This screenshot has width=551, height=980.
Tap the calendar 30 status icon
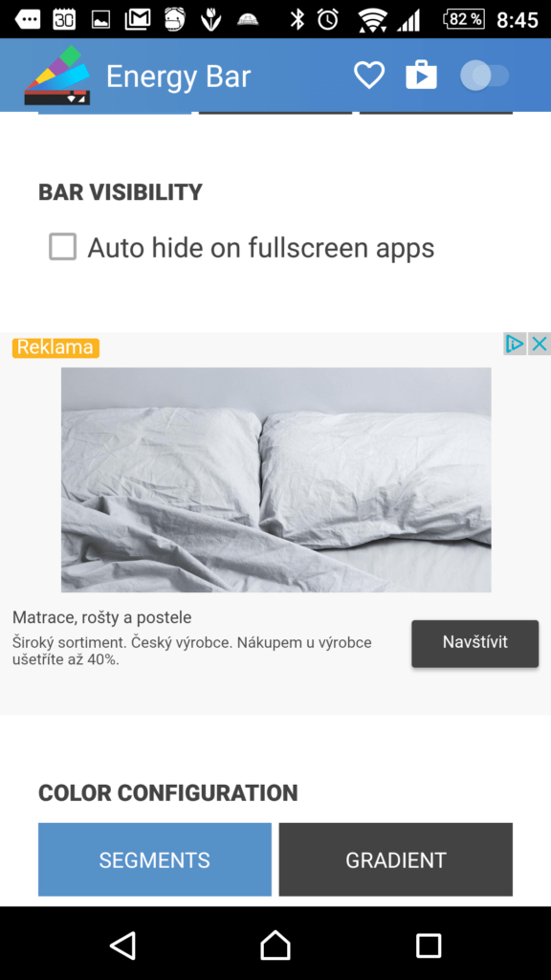(64, 19)
